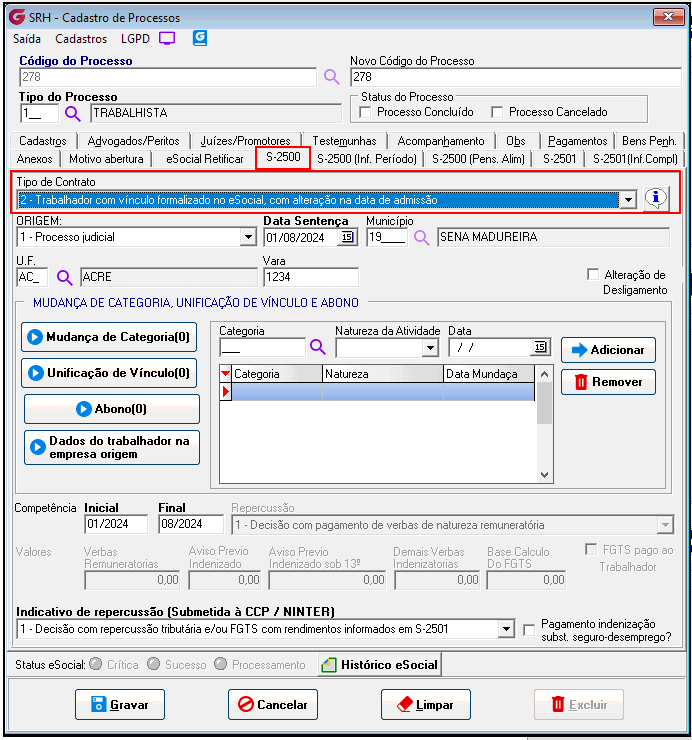Open Município search magnifier
The width and height of the screenshot is (692, 740).
click(x=422, y=237)
